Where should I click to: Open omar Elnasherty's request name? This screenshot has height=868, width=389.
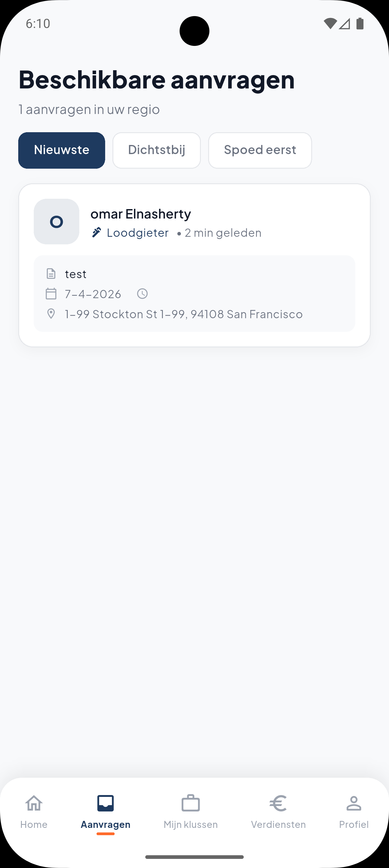(141, 214)
